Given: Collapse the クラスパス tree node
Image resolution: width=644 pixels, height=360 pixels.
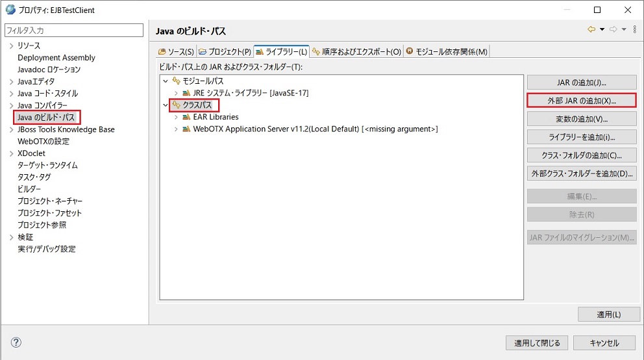Looking at the screenshot, I should point(166,105).
